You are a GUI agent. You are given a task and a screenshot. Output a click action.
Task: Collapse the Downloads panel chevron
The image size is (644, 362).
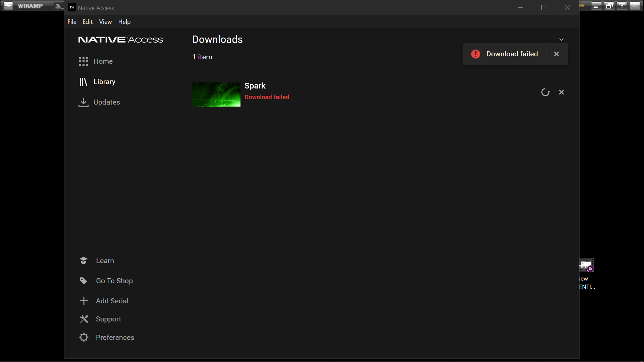pos(561,40)
